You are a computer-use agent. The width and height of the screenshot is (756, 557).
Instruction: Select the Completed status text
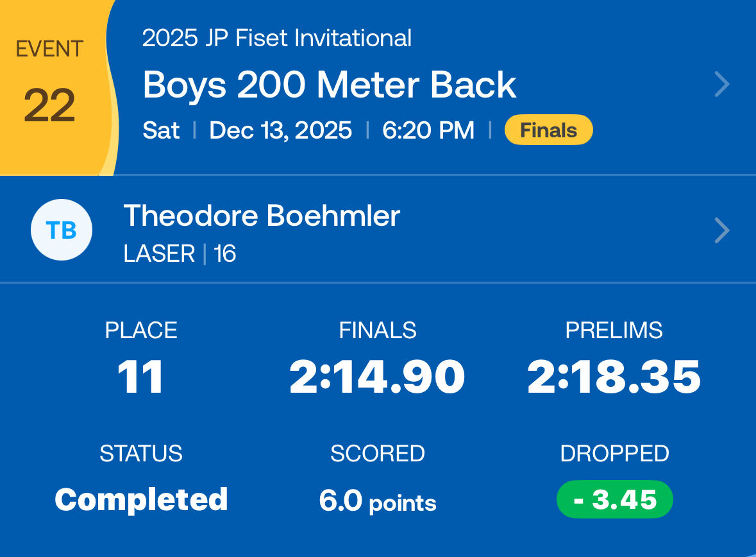pos(141,499)
